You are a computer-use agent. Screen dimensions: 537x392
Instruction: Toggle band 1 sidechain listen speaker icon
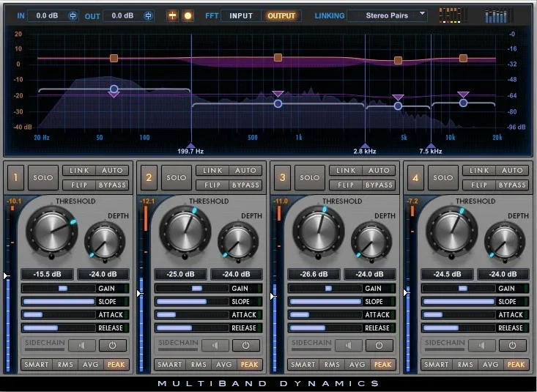coord(82,345)
